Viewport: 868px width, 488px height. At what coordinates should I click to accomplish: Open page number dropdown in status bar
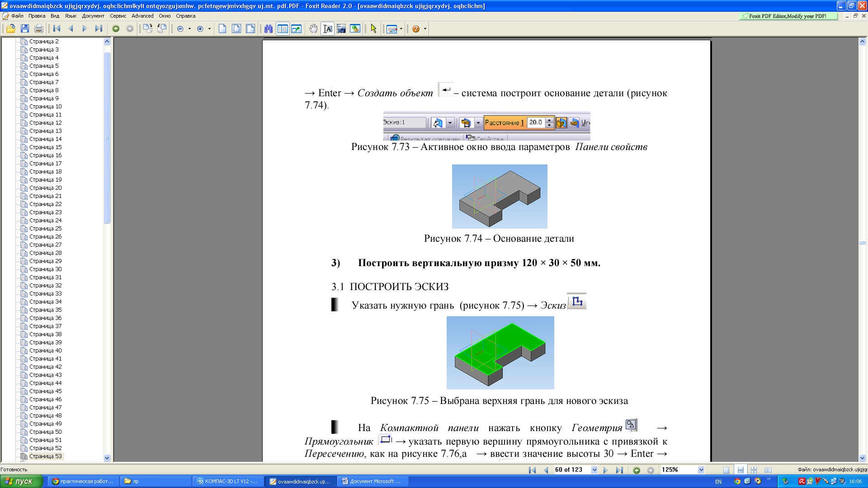click(594, 470)
